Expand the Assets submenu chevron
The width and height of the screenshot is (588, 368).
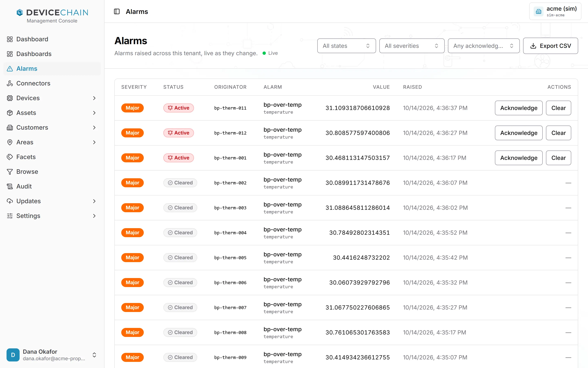pos(94,113)
